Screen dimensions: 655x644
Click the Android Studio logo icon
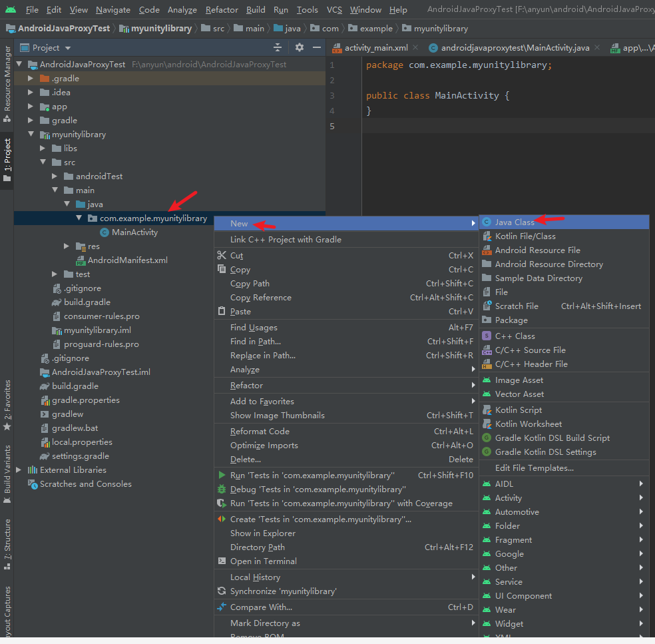point(11,9)
